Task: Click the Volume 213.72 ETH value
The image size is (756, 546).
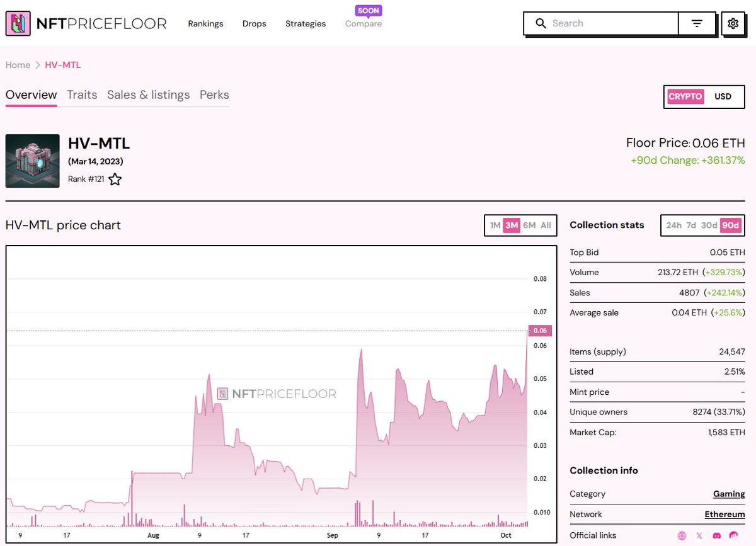Action: coord(678,273)
